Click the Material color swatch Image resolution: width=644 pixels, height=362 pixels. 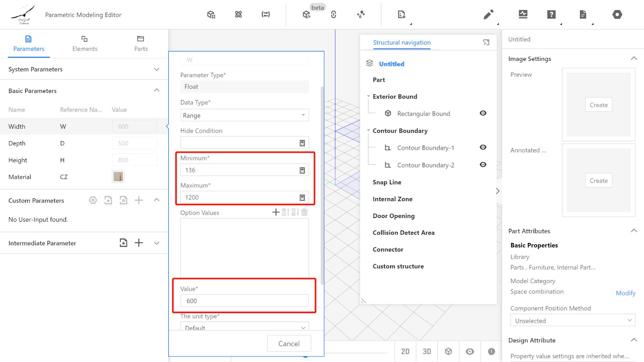click(118, 177)
